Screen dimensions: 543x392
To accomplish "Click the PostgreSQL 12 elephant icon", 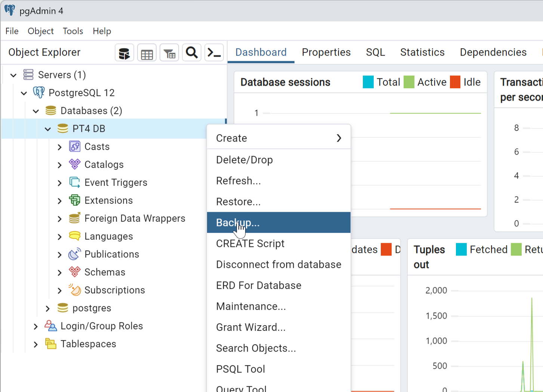I will pos(39,92).
